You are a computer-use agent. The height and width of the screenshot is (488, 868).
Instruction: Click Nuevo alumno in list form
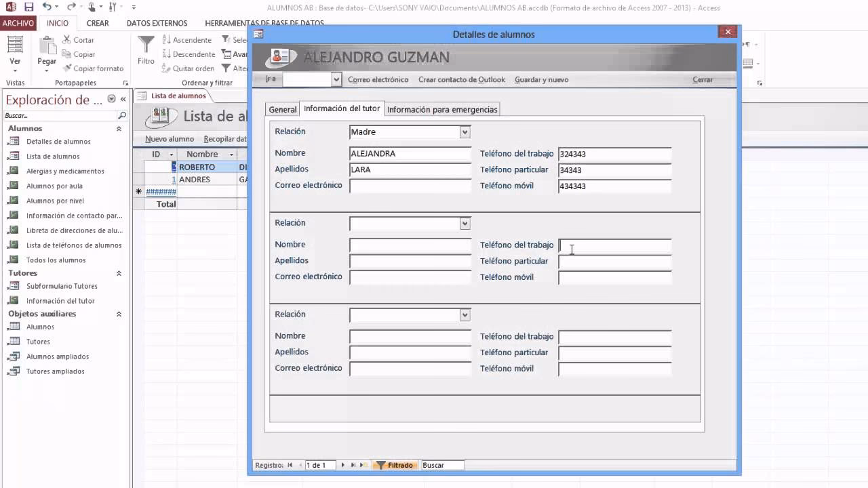click(170, 139)
